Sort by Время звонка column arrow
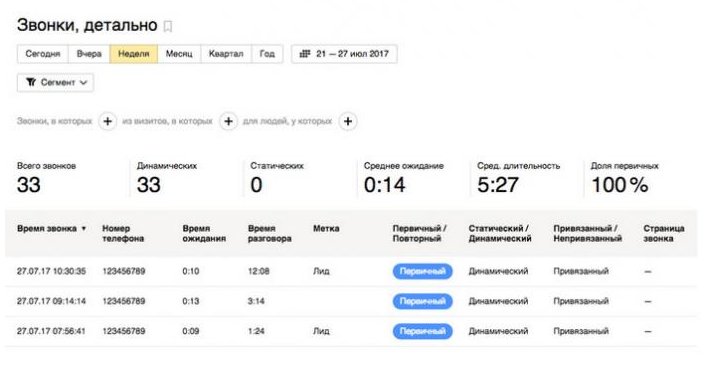 coord(83,229)
